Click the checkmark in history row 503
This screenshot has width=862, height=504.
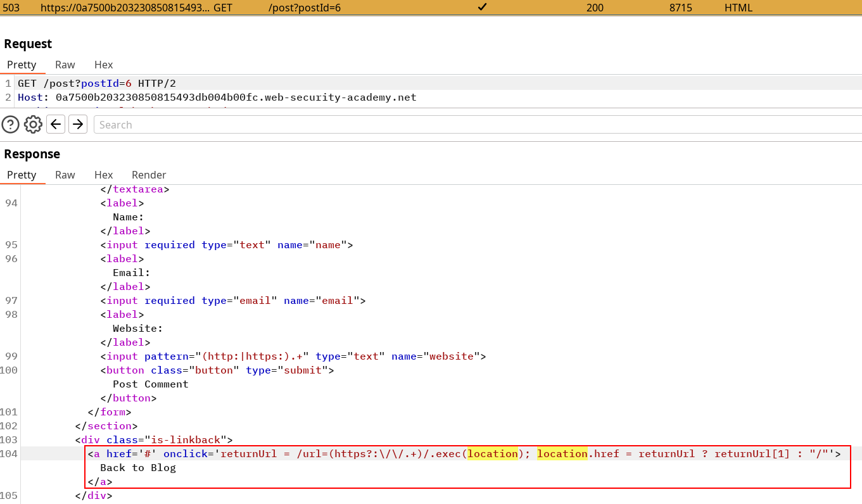(482, 8)
